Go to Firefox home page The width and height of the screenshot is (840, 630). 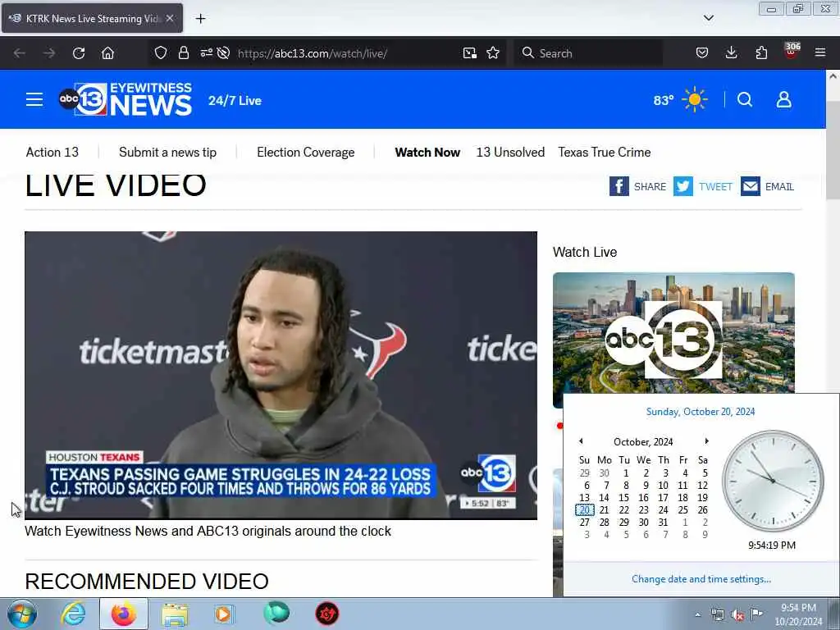pyautogui.click(x=107, y=53)
